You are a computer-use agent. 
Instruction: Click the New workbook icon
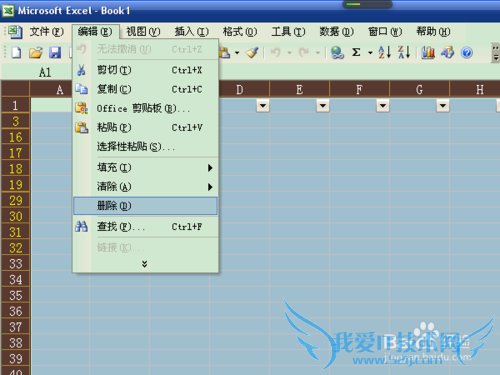pos(16,53)
